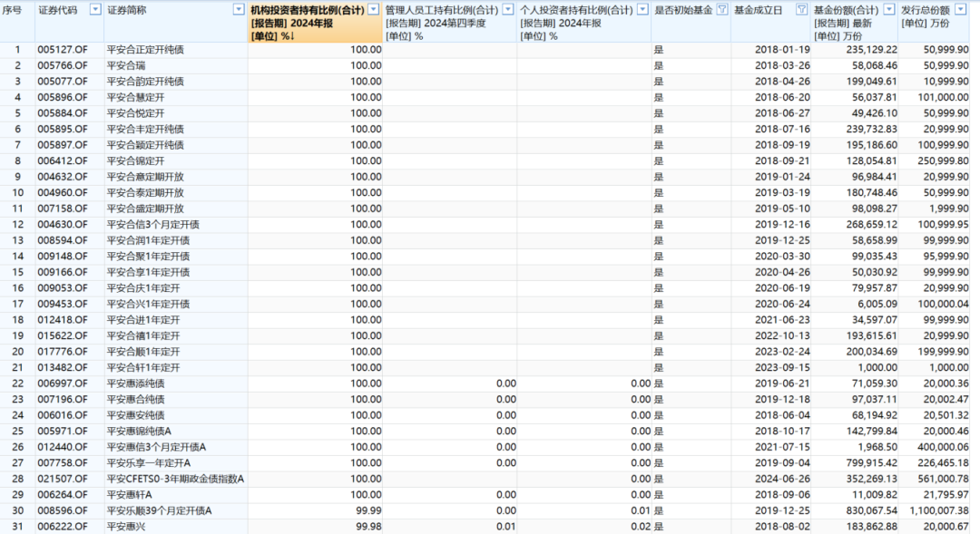
Task: Select the establishment date 2022-10-13
Action: [x=782, y=336]
